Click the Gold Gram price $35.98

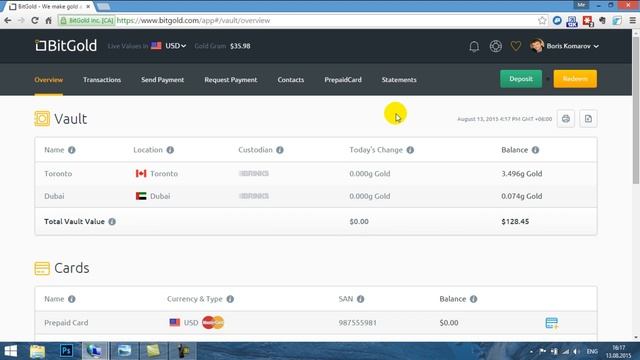240,46
